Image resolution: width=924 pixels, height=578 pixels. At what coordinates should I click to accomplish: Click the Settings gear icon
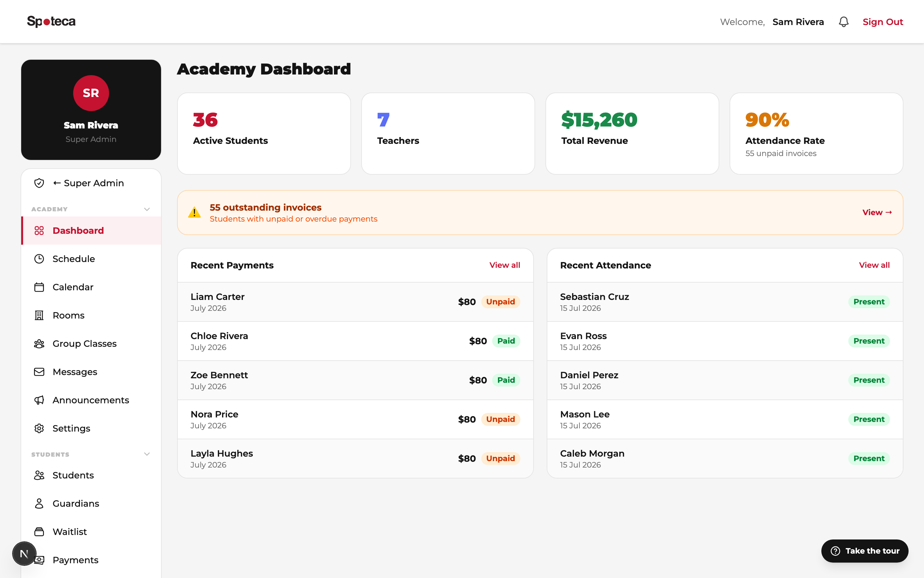click(39, 429)
